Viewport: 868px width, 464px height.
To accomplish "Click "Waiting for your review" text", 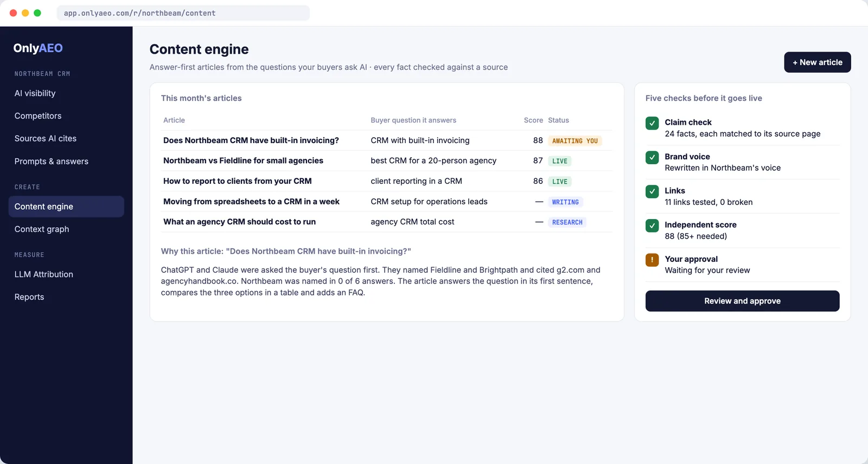I will click(707, 270).
